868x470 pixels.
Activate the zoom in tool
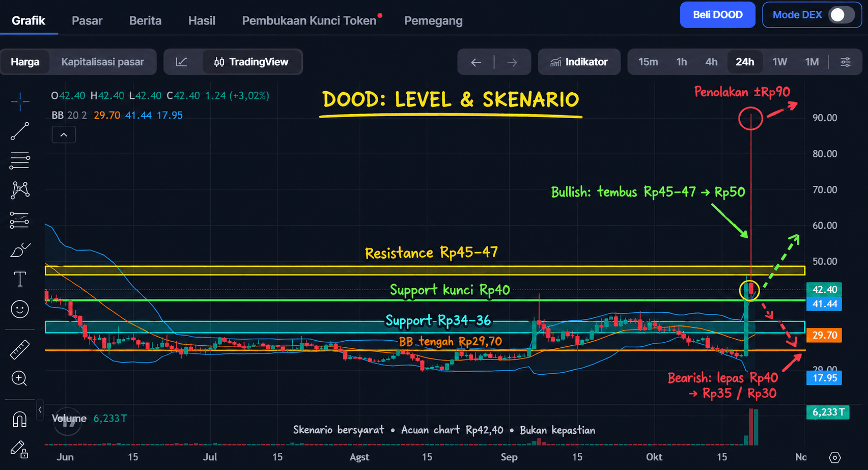click(20, 379)
